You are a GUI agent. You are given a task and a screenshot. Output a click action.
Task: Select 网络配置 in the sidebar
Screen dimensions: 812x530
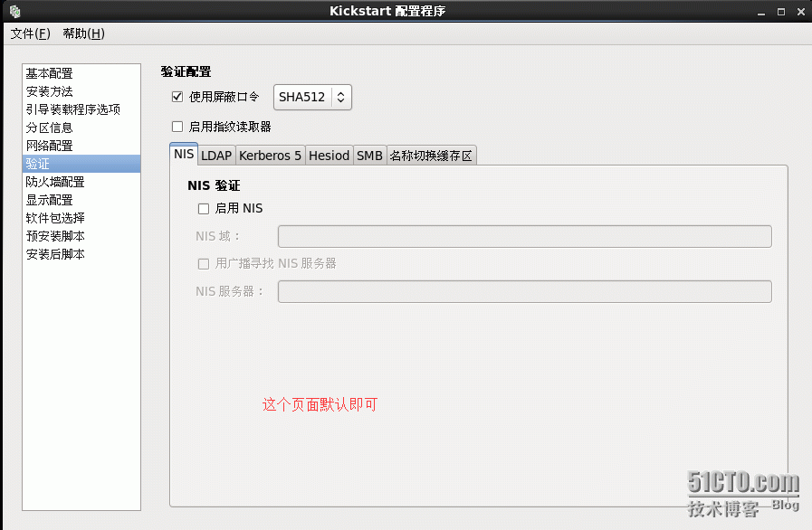point(81,146)
